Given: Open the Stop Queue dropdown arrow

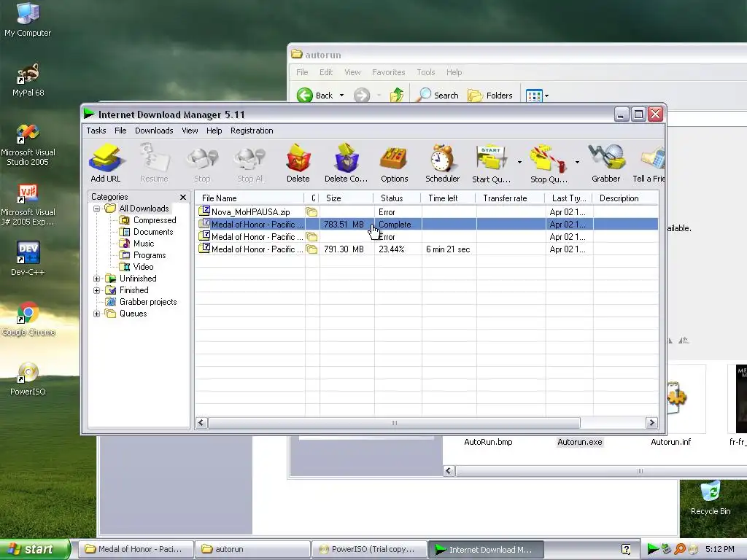Looking at the screenshot, I should coord(577,163).
